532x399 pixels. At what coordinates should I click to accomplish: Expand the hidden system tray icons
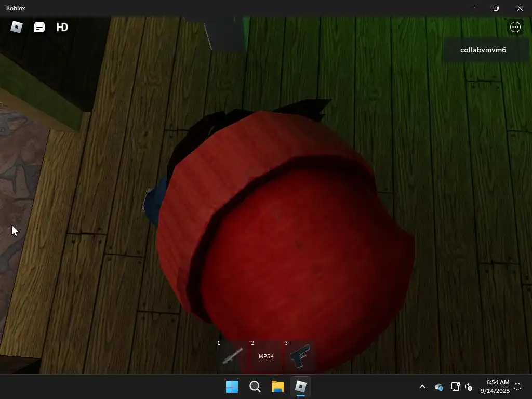pos(422,387)
